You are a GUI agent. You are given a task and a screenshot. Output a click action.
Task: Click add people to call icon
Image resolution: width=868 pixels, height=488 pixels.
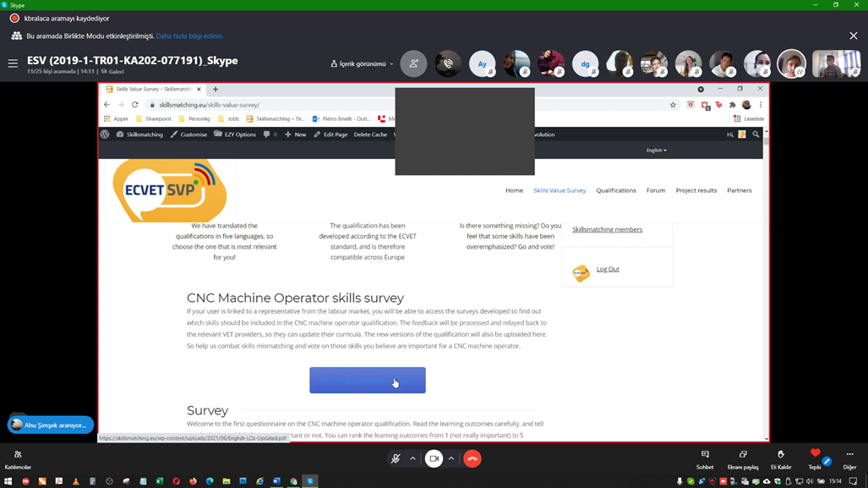(x=413, y=64)
